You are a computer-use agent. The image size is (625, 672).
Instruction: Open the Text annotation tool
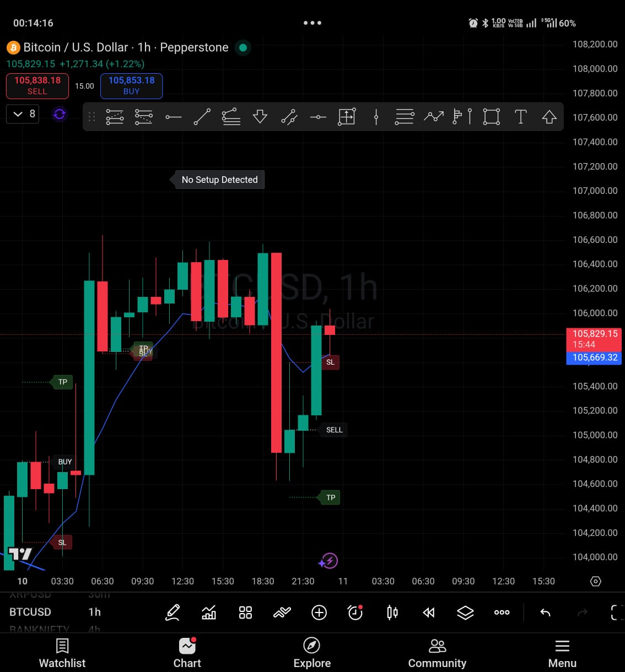click(520, 117)
